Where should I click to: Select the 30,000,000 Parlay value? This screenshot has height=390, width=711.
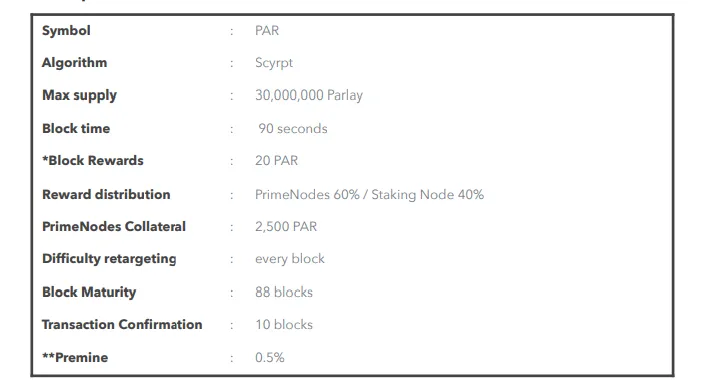coord(309,95)
